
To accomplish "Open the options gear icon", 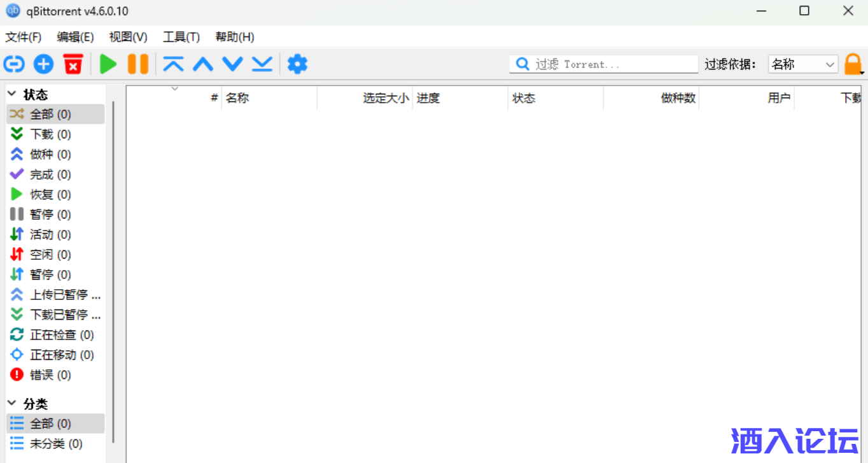I will click(297, 64).
